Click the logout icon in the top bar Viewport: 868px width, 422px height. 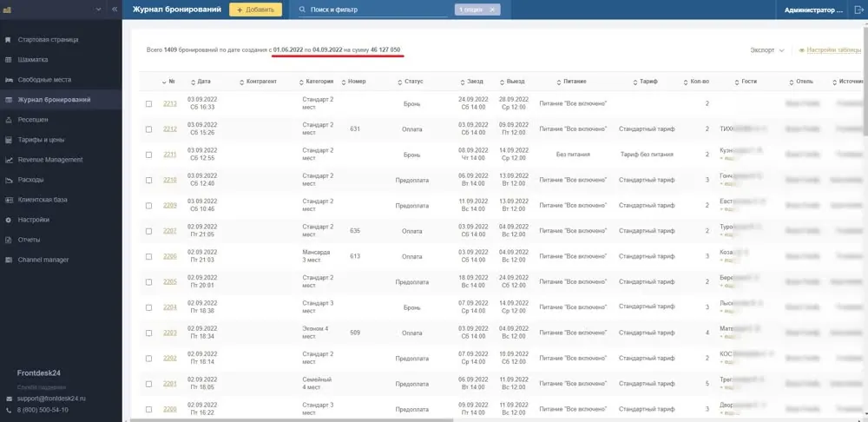click(x=858, y=10)
